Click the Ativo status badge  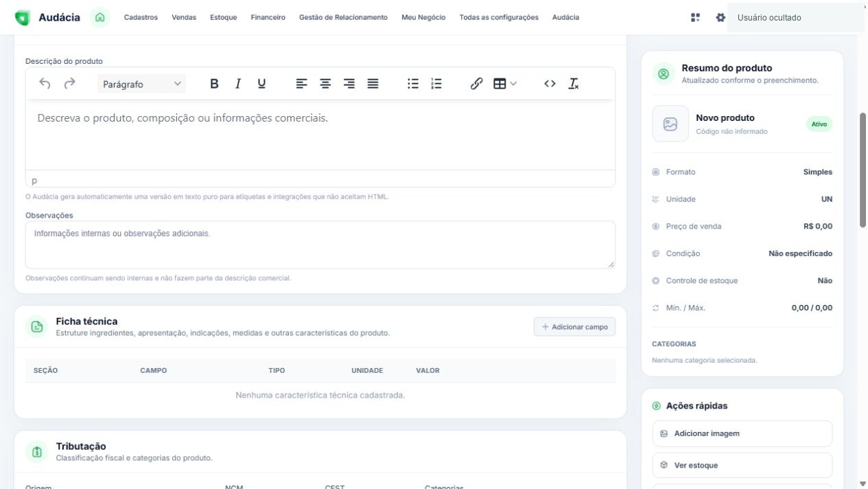click(819, 124)
